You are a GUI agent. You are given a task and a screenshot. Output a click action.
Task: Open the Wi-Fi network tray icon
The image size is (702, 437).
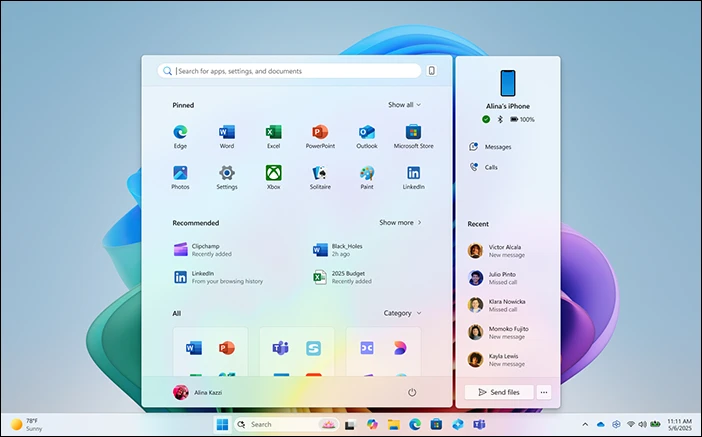631,424
